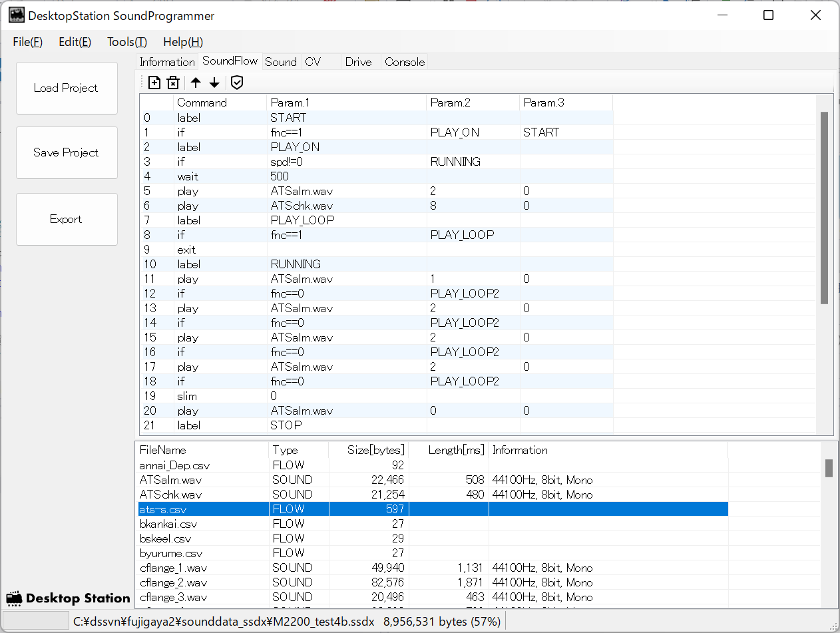This screenshot has width=840, height=633.
Task: Click the add new row icon
Action: point(154,83)
